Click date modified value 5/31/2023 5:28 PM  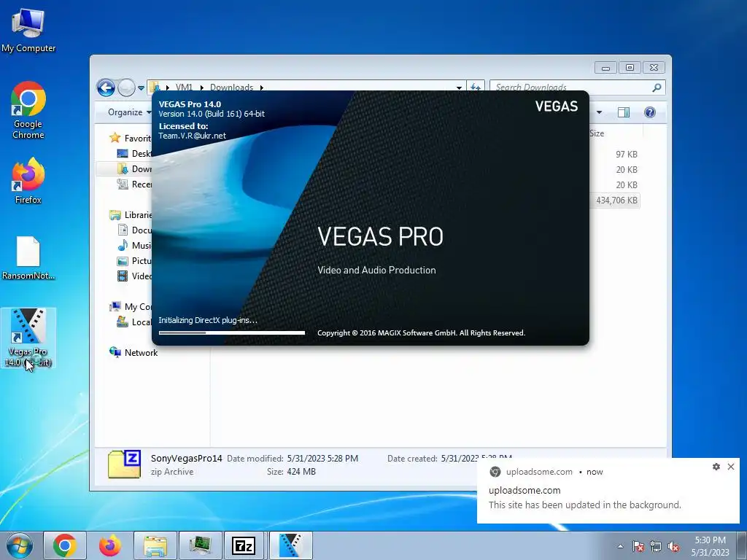(x=322, y=458)
